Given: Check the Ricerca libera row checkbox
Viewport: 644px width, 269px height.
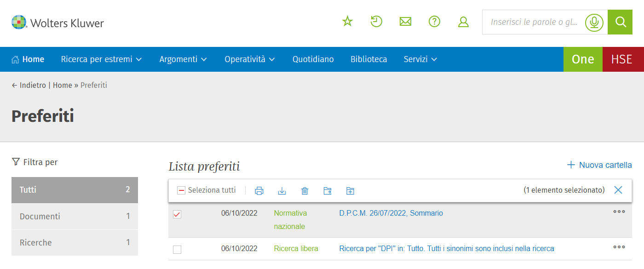Looking at the screenshot, I should (177, 250).
